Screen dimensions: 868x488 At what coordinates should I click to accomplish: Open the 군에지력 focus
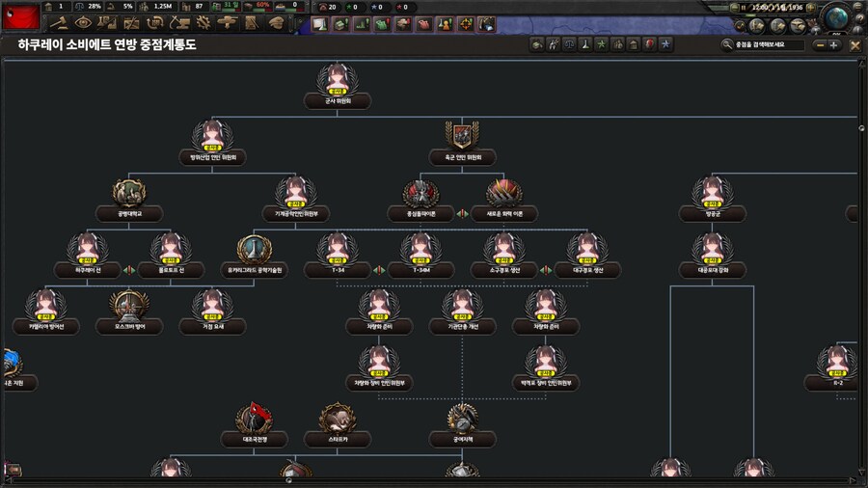click(461, 418)
